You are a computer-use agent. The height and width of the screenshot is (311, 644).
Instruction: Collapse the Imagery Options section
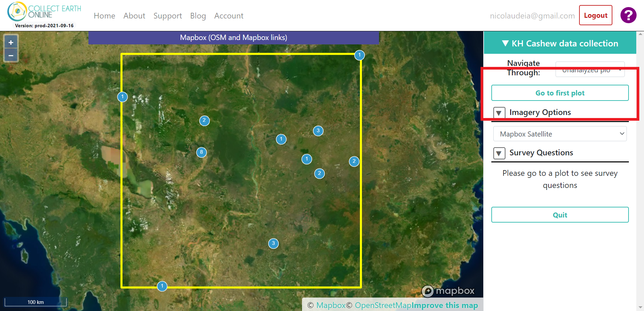[499, 113]
